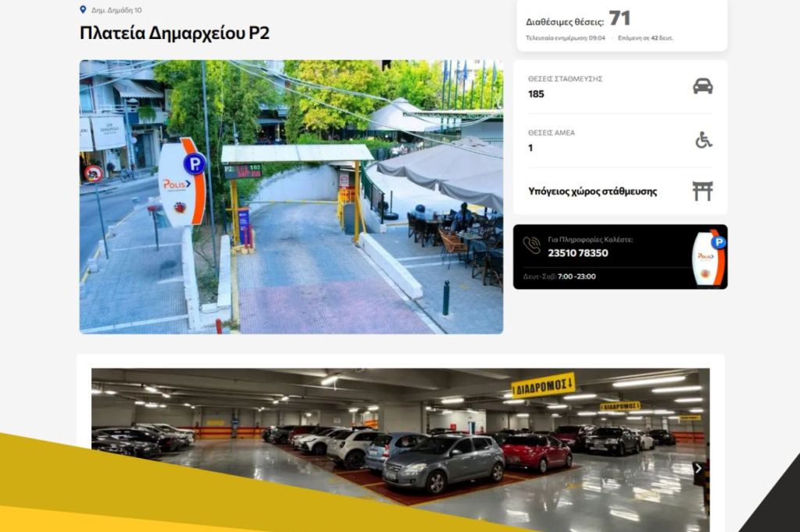Click the Πλατεία Δημαρχείου P2 heading
800x532 pixels.
pos(174,33)
